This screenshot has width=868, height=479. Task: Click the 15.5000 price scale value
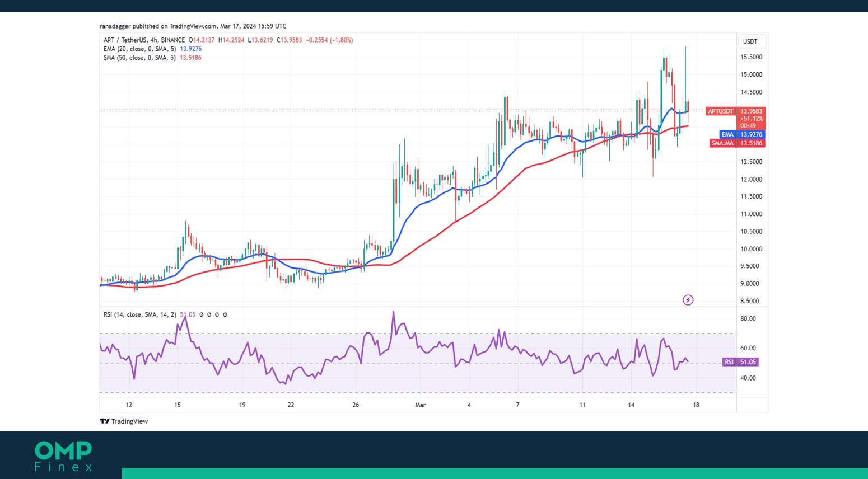point(751,57)
